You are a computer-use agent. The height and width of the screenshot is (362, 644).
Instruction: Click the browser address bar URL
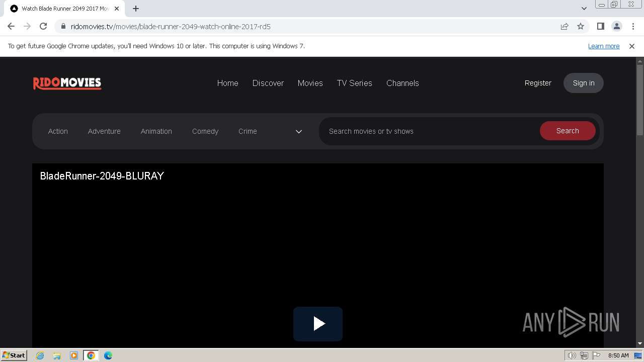[x=171, y=26]
